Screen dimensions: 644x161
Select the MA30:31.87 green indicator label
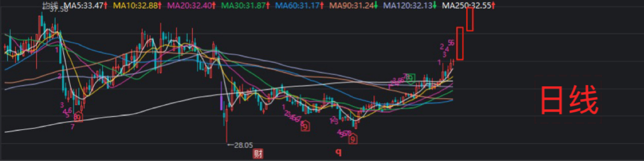(x=247, y=6)
